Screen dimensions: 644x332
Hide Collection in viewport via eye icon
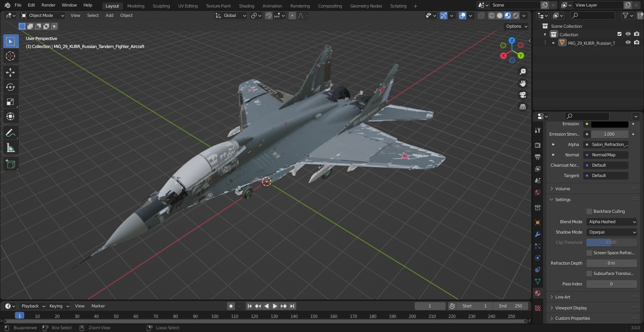click(628, 34)
